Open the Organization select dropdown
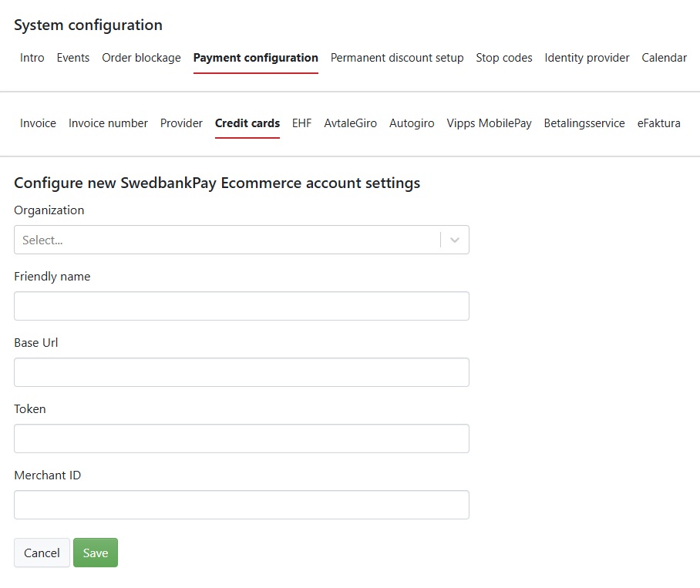The image size is (700, 588). coord(241,240)
